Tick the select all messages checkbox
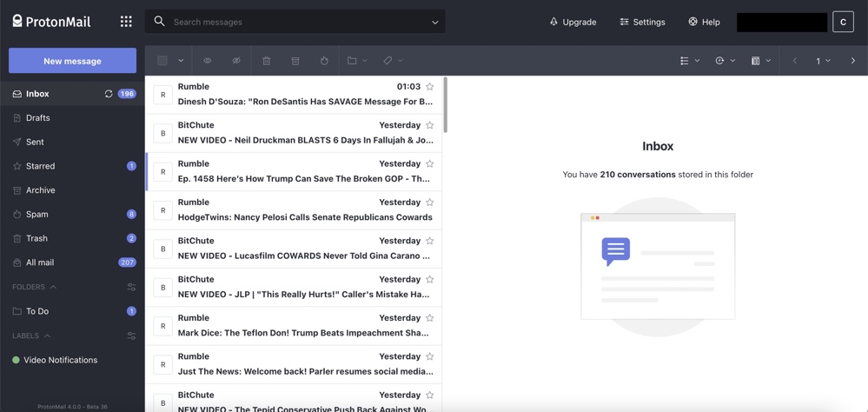Image resolution: width=868 pixels, height=412 pixels. 162,61
